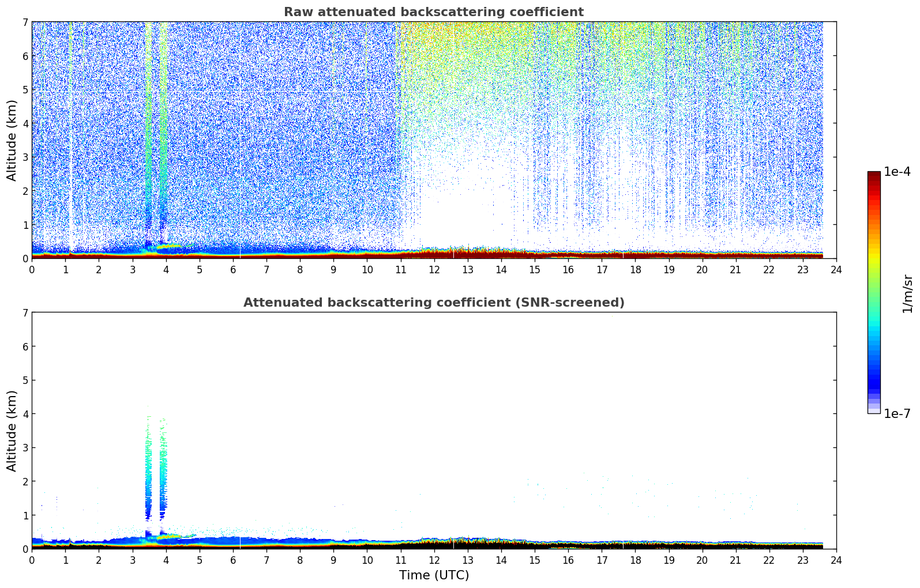Click time tick "21" under the lower plot
Screen dimensions: 920x588
735,560
